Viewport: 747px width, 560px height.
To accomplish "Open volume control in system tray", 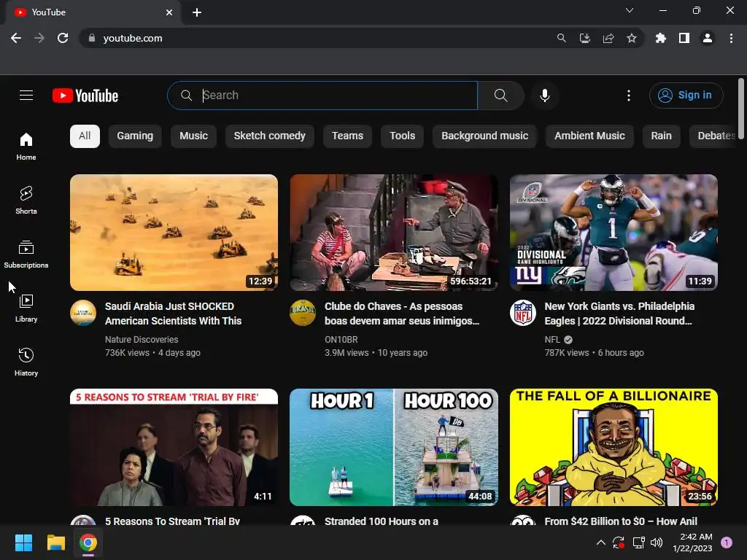I will click(x=657, y=542).
